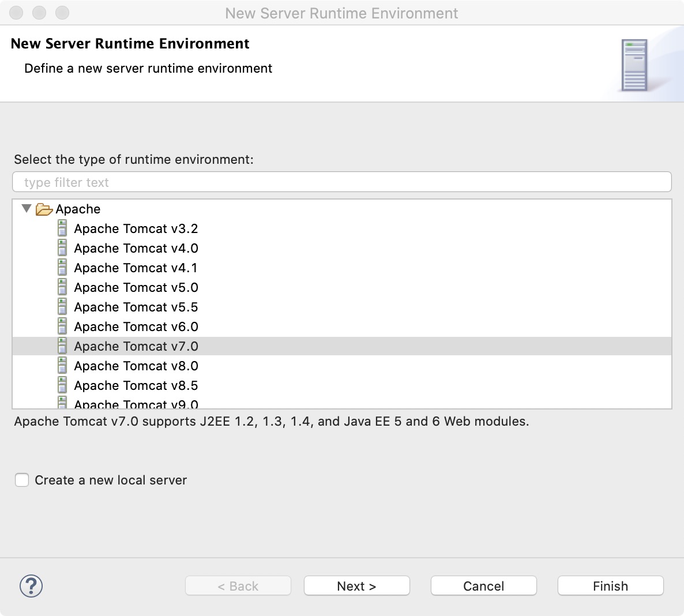Select Apache Tomcat v5.5 runtime
This screenshot has height=616, width=684.
pyautogui.click(x=136, y=307)
